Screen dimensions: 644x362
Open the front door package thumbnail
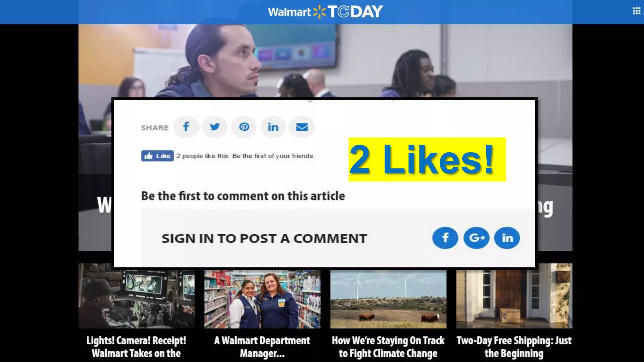[x=514, y=296]
